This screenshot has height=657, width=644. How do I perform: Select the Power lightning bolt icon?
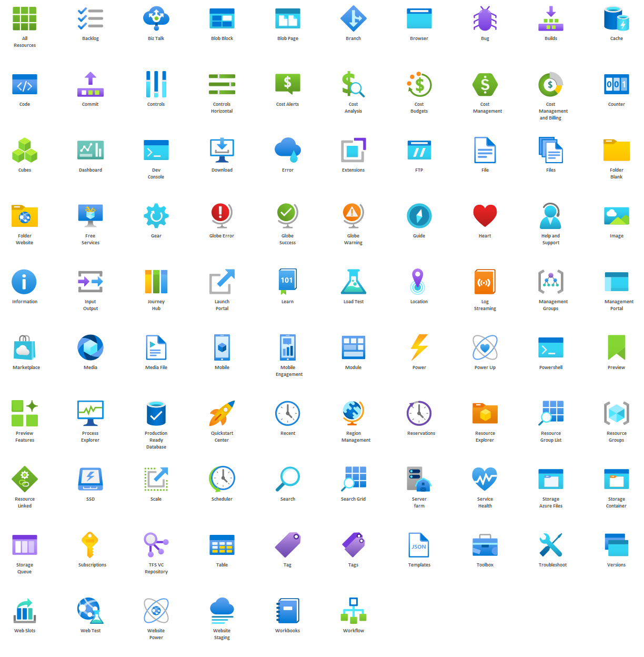point(419,347)
